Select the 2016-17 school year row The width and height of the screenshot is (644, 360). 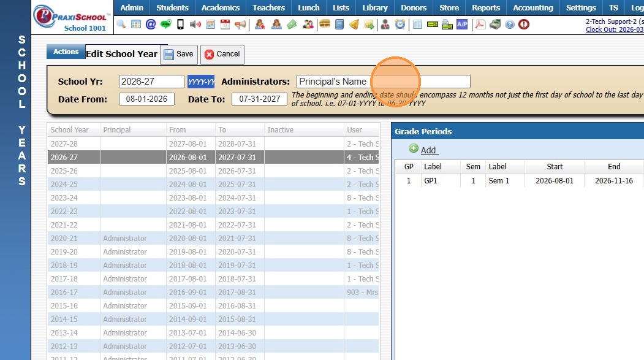(213, 292)
